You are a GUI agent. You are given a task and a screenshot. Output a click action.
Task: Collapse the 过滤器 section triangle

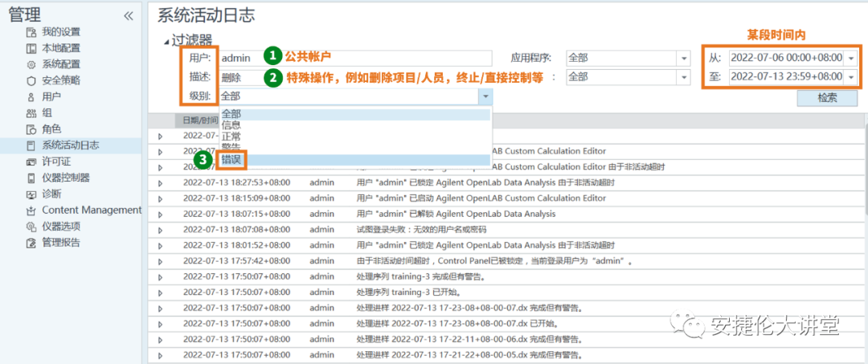coord(166,41)
